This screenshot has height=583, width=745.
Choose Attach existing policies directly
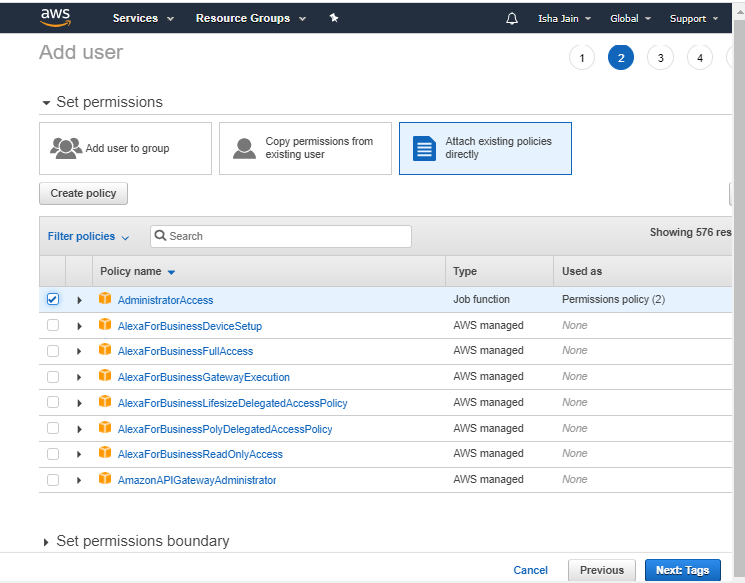pyautogui.click(x=485, y=148)
